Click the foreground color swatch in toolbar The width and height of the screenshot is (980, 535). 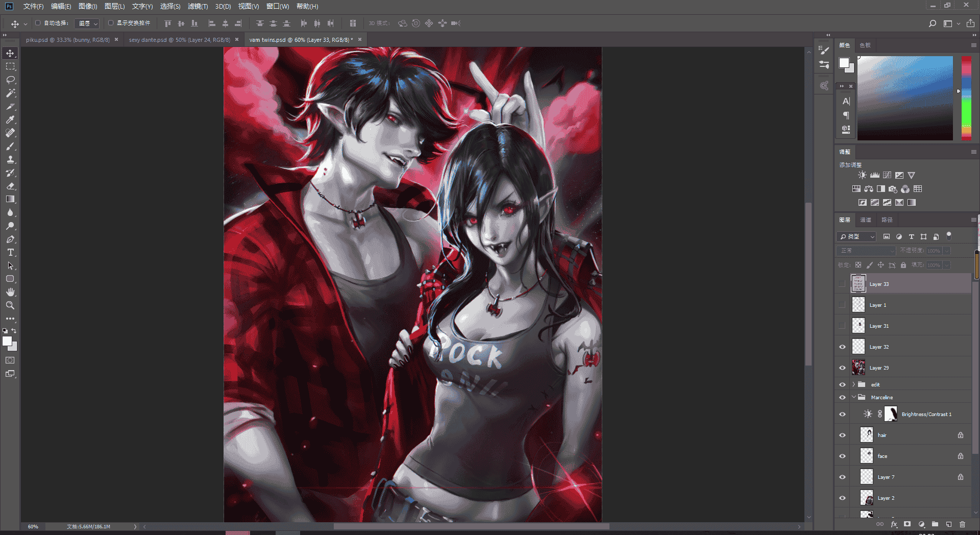[x=7, y=342]
